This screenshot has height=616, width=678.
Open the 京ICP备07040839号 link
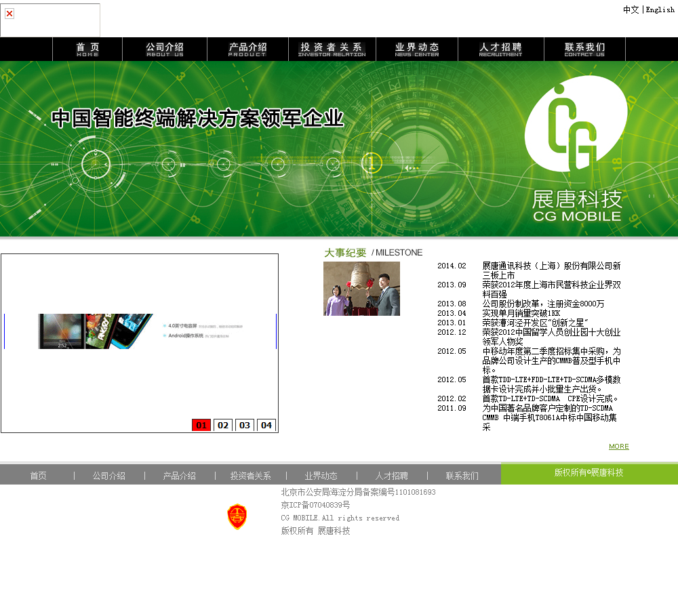point(316,505)
